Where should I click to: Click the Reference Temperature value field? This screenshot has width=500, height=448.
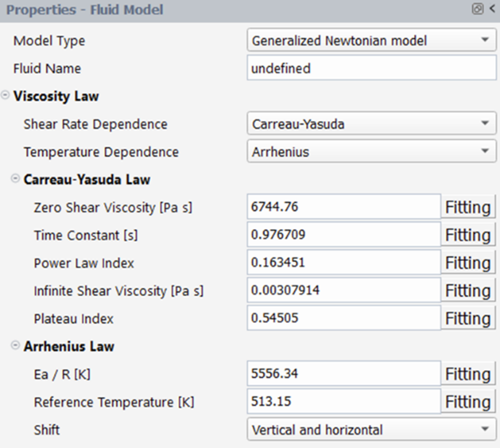343,402
